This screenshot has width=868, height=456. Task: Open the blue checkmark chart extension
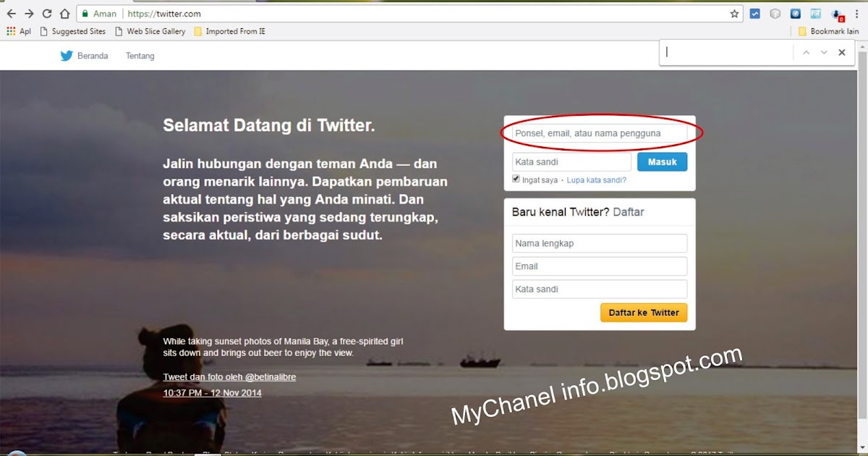pyautogui.click(x=755, y=14)
